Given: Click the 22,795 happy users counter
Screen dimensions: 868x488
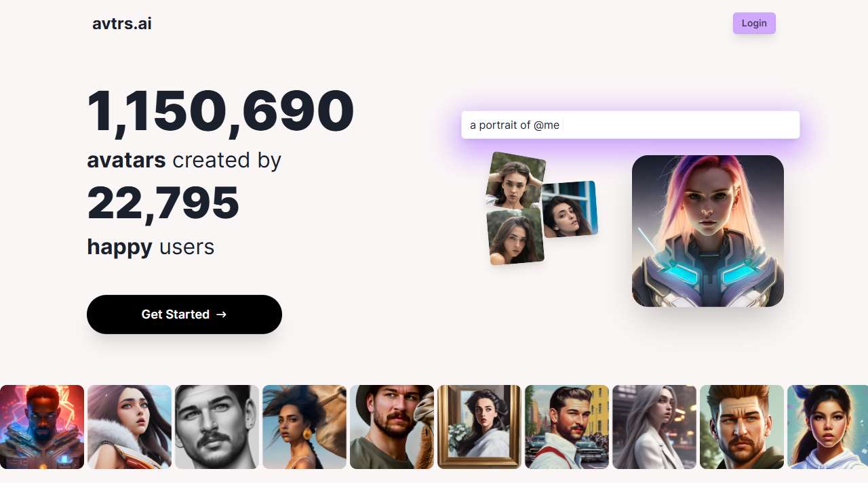Looking at the screenshot, I should pos(163,203).
